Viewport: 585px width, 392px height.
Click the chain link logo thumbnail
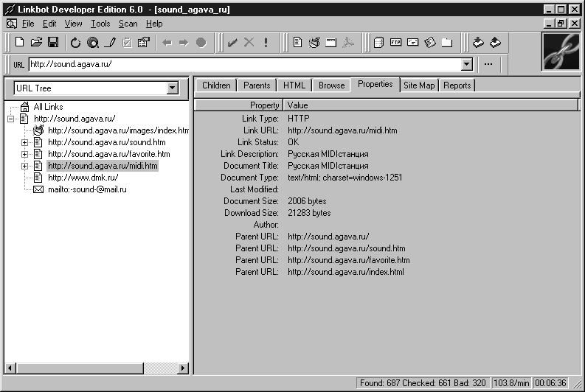click(561, 52)
